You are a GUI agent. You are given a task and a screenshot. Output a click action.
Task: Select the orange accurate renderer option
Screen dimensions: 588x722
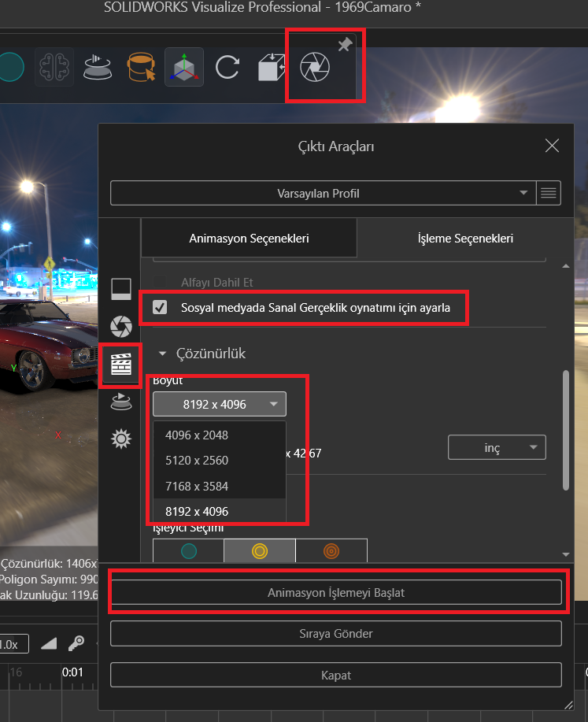pyautogui.click(x=331, y=551)
